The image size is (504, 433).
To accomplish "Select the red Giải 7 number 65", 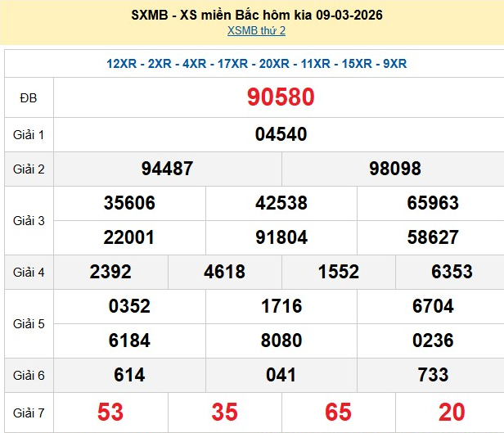I will [x=339, y=412].
